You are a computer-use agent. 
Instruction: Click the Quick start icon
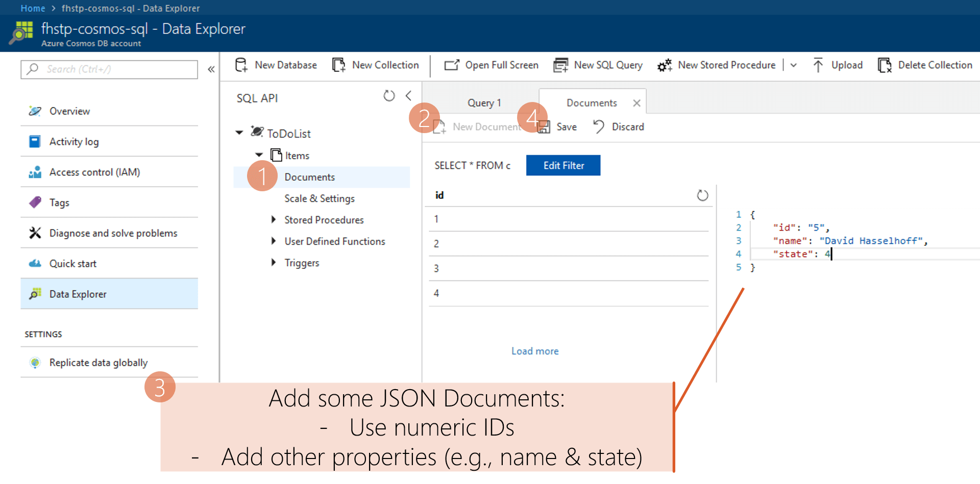[x=35, y=264]
